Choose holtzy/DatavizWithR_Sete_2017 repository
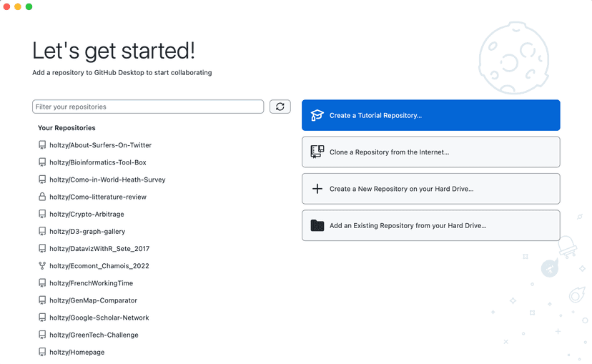This screenshot has height=364, width=592. pyautogui.click(x=99, y=248)
